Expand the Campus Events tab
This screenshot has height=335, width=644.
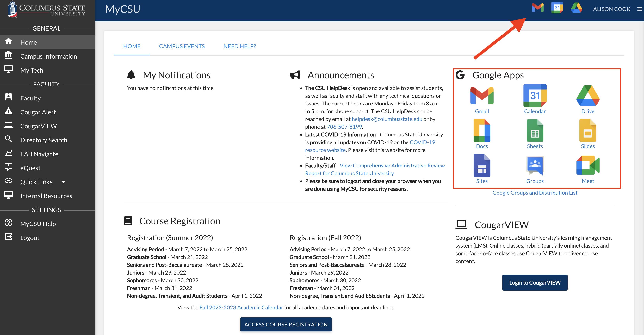tap(182, 46)
